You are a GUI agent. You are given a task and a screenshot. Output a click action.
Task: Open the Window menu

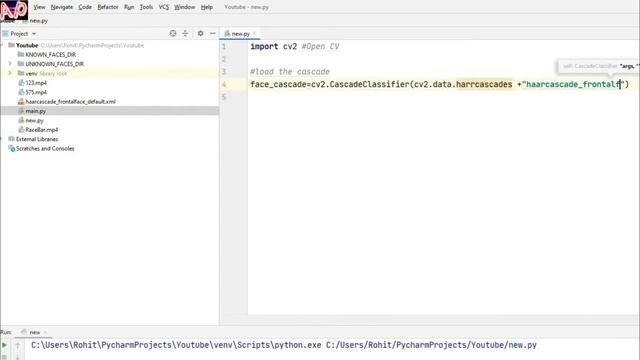(x=184, y=7)
